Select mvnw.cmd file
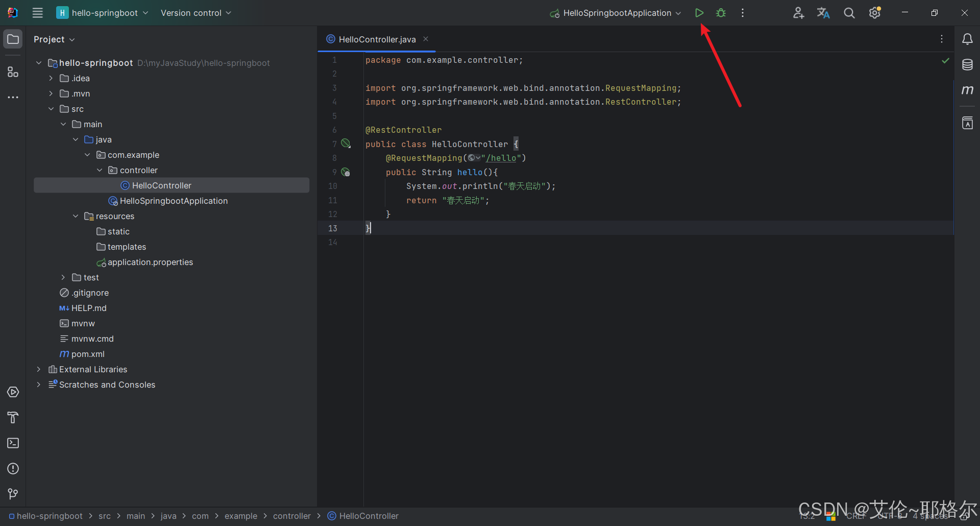The height and width of the screenshot is (526, 980). (x=171, y=339)
